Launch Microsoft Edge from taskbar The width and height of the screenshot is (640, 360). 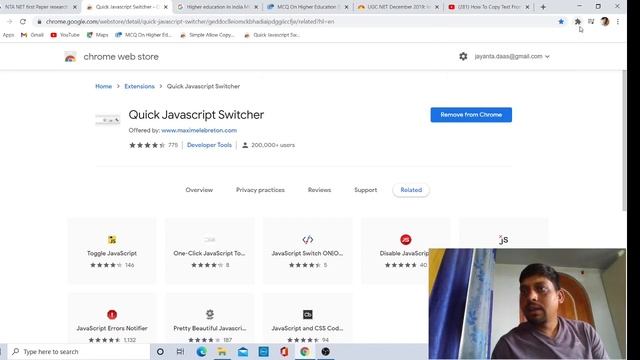coord(201,351)
